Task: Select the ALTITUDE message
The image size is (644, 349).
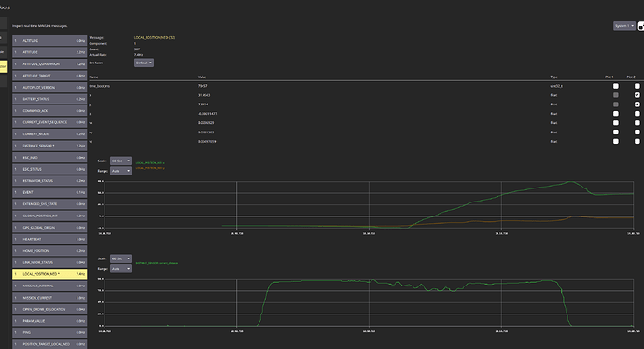Action: click(49, 41)
